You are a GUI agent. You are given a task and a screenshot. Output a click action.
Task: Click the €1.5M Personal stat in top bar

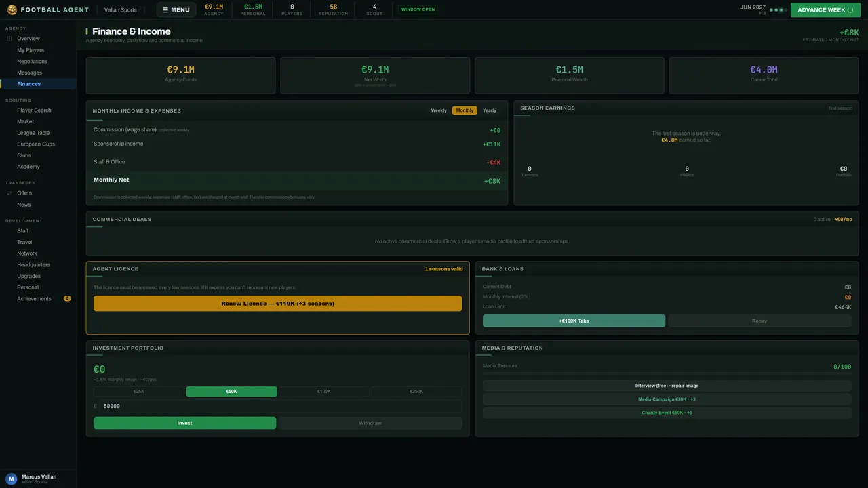253,9
